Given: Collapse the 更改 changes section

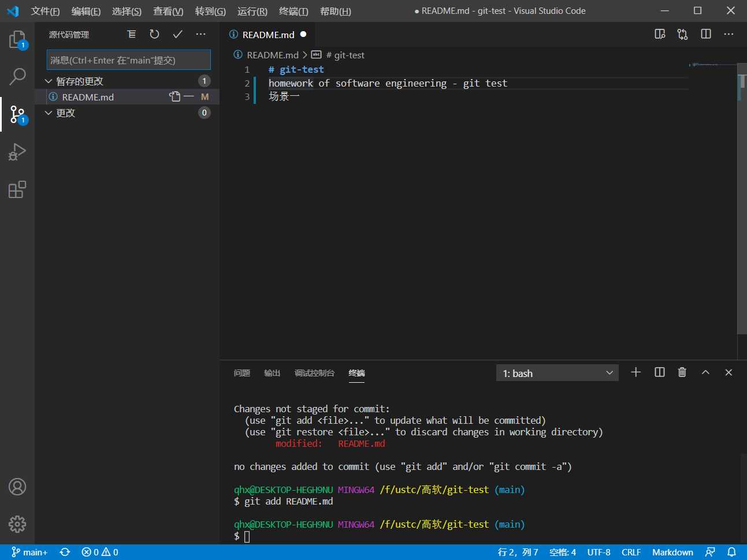Looking at the screenshot, I should (x=49, y=113).
